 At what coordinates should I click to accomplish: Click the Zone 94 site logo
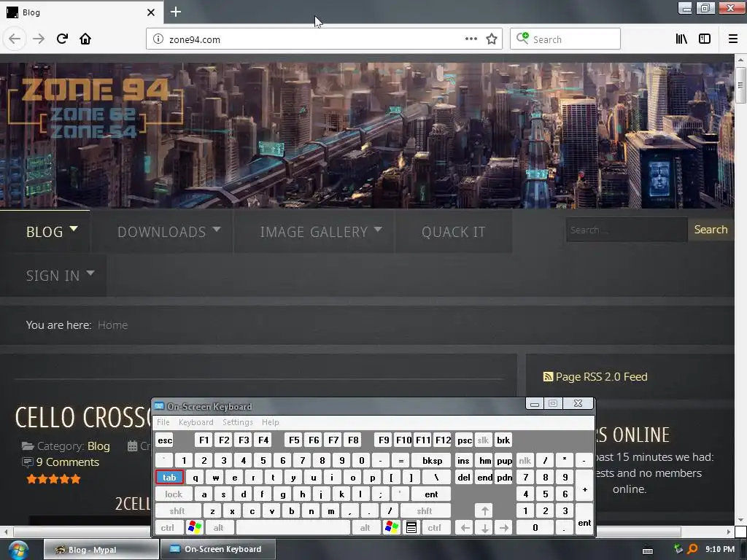pyautogui.click(x=96, y=108)
